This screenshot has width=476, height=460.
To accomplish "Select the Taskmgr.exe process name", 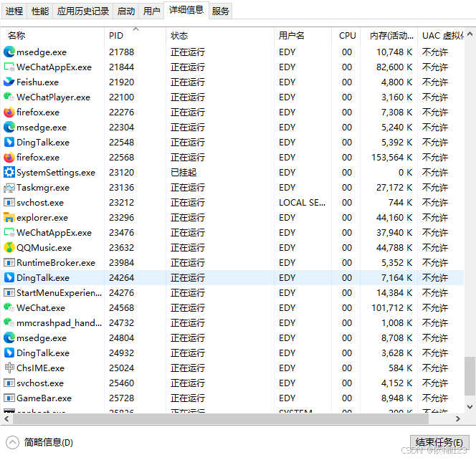I will [x=43, y=188].
